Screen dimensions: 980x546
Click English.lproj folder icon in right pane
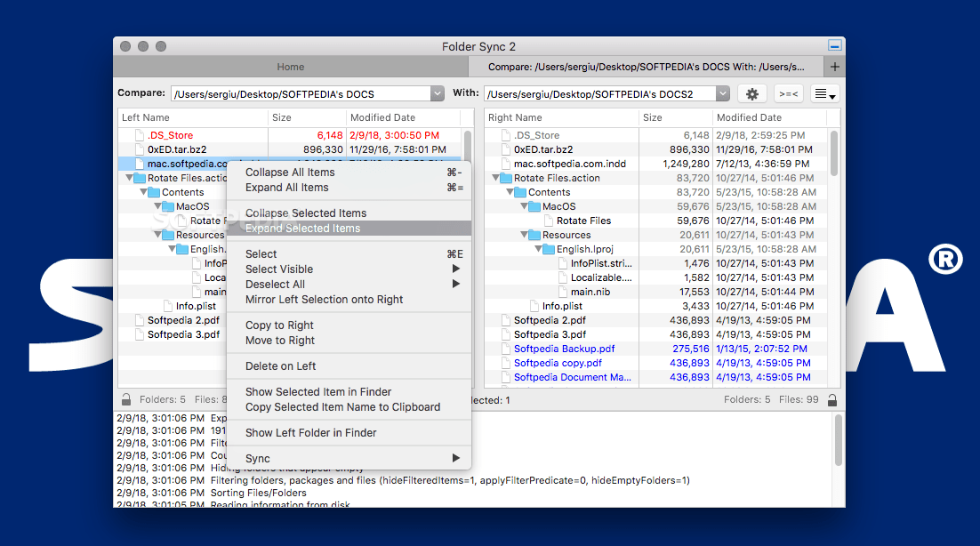pos(549,249)
